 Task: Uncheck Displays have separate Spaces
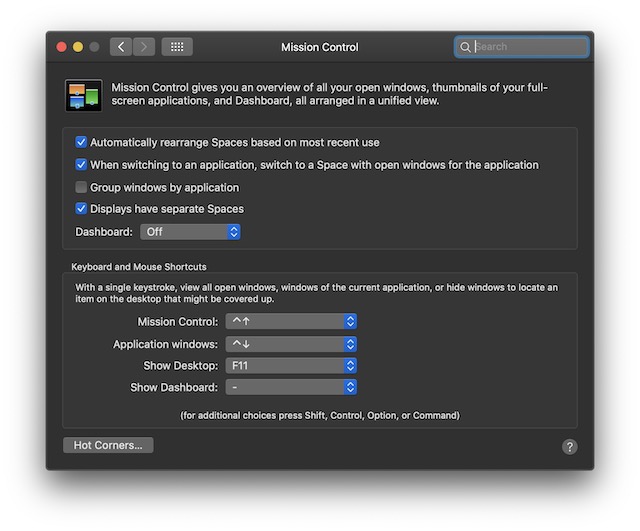[81, 209]
